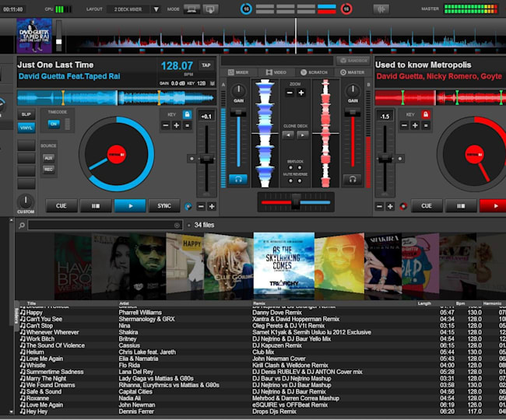Switch to VIDEO tab

pos(276,72)
